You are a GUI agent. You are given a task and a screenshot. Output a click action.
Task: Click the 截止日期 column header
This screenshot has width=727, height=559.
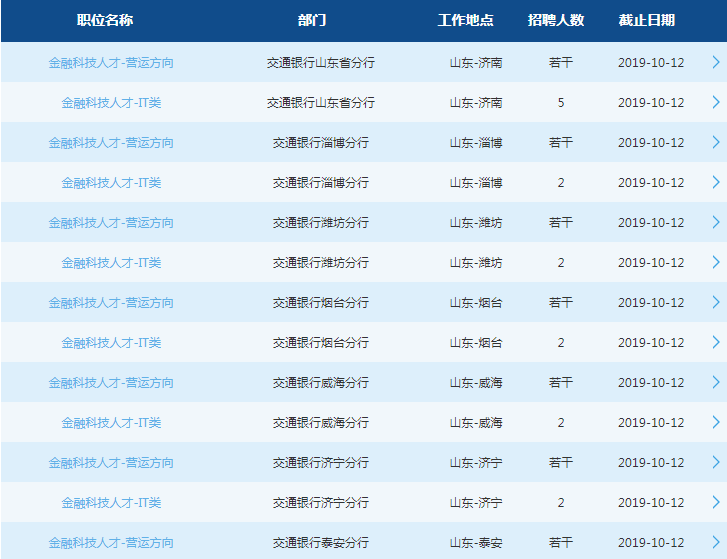pos(646,20)
